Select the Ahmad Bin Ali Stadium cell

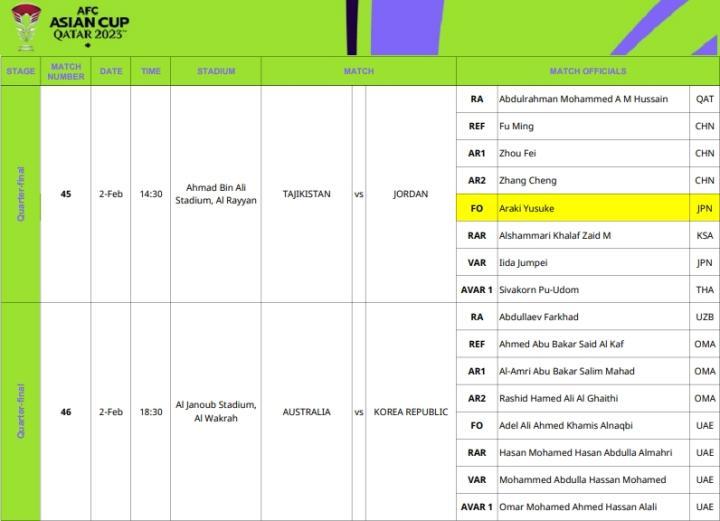coord(216,194)
